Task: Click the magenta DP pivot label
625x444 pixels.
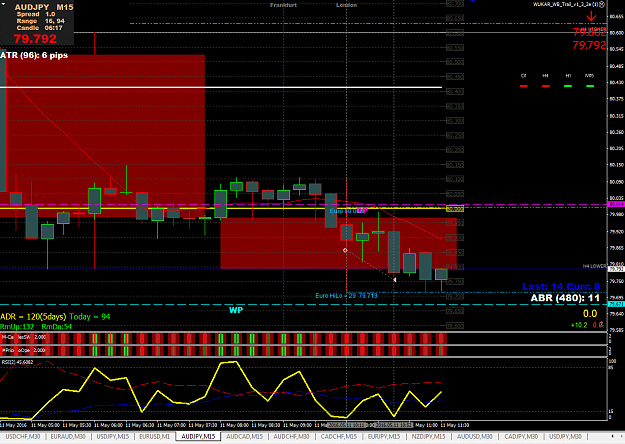Action: [x=362, y=210]
